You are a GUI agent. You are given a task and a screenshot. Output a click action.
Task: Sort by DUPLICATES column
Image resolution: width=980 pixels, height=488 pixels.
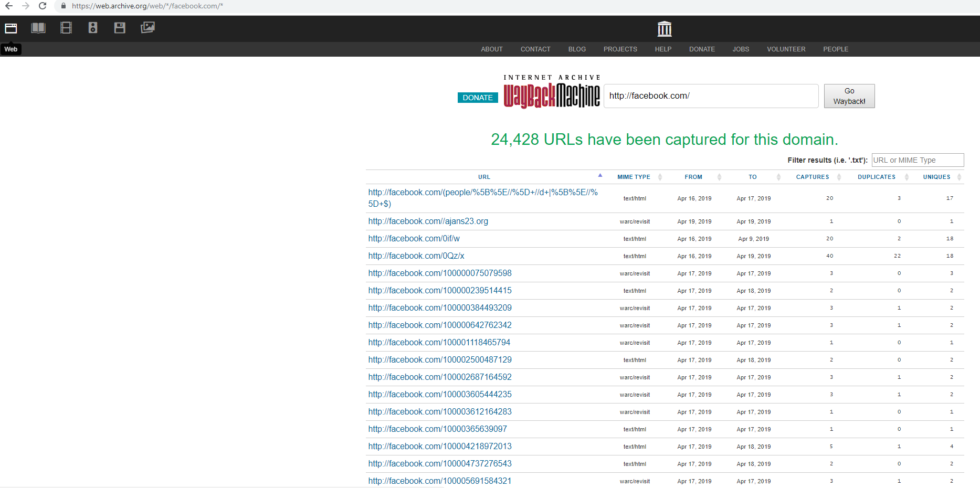877,177
